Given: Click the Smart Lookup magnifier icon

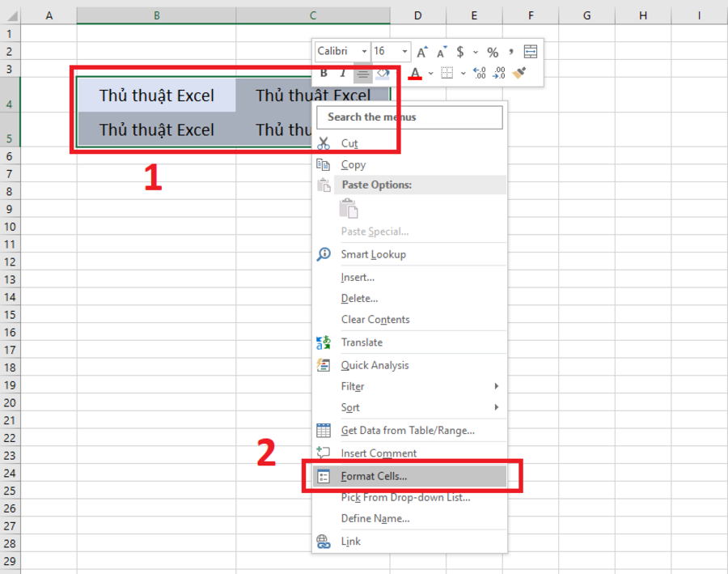Looking at the screenshot, I should pos(324,254).
